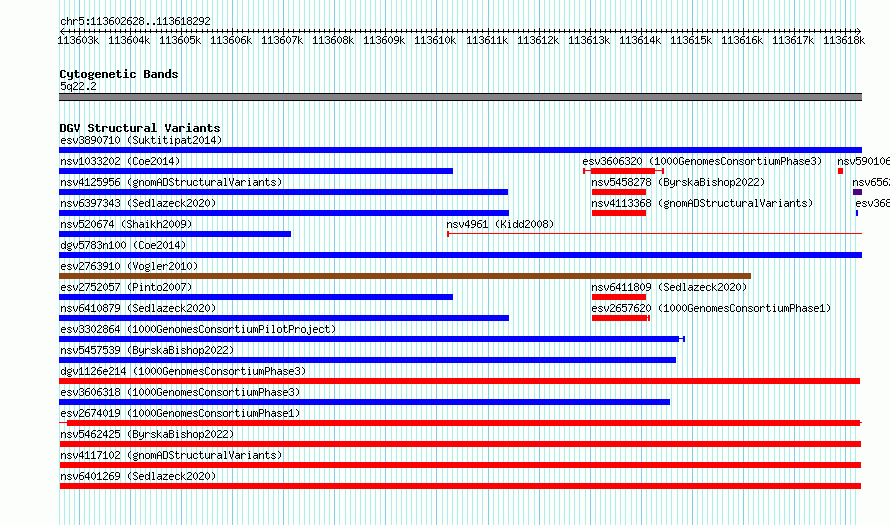890x525 pixels.
Task: Select blue bar under esv3606318
Action: [364, 402]
